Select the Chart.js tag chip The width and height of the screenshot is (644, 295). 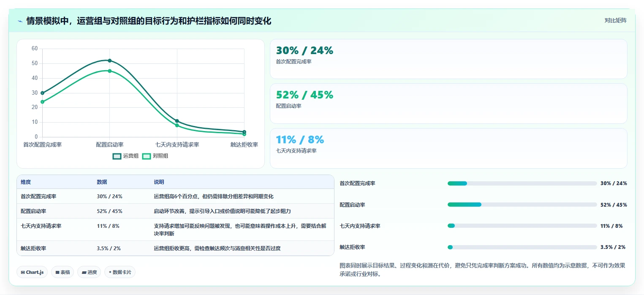point(32,272)
